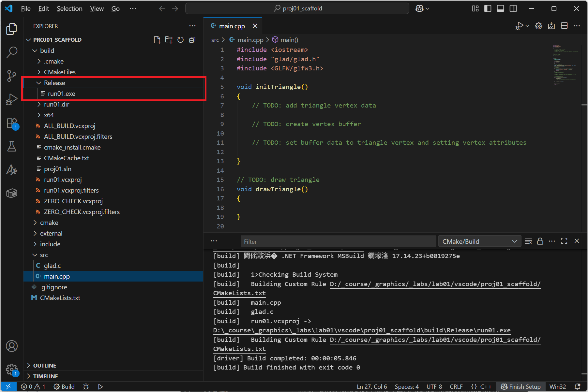Viewport: 588px width, 392px height.
Task: Expand the external folder
Action: [51, 233]
